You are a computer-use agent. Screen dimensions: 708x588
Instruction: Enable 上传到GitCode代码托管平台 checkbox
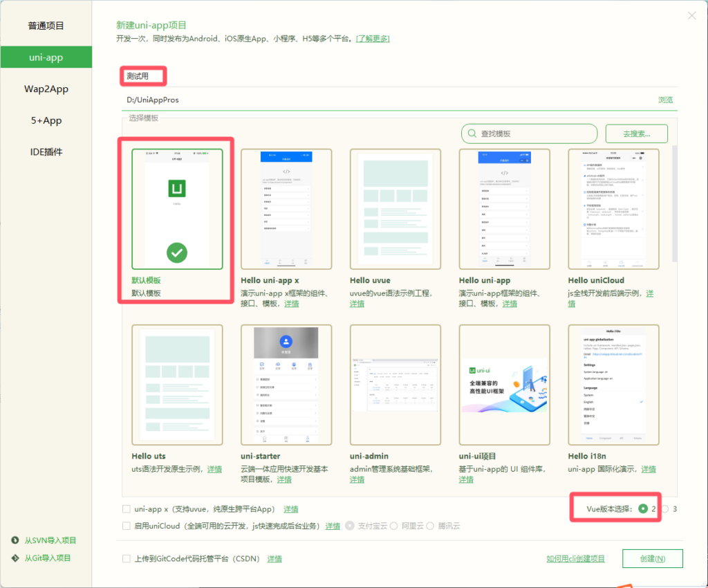pos(127,559)
